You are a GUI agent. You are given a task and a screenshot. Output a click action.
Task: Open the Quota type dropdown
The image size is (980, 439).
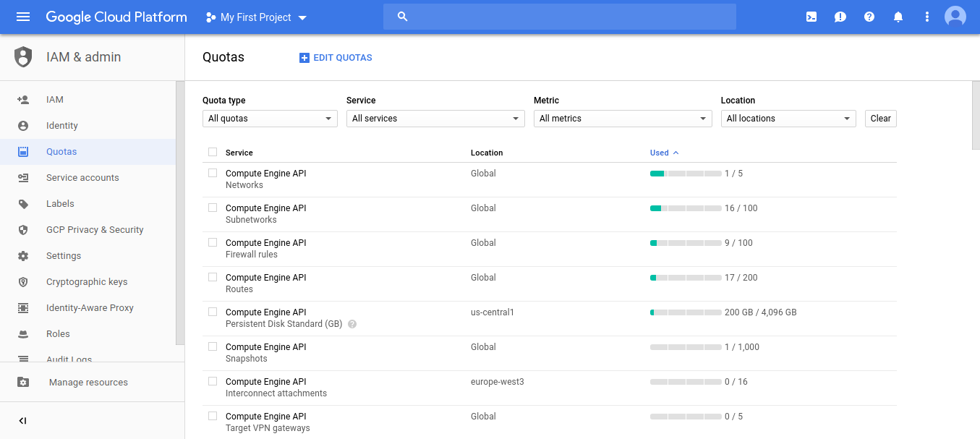click(x=270, y=119)
